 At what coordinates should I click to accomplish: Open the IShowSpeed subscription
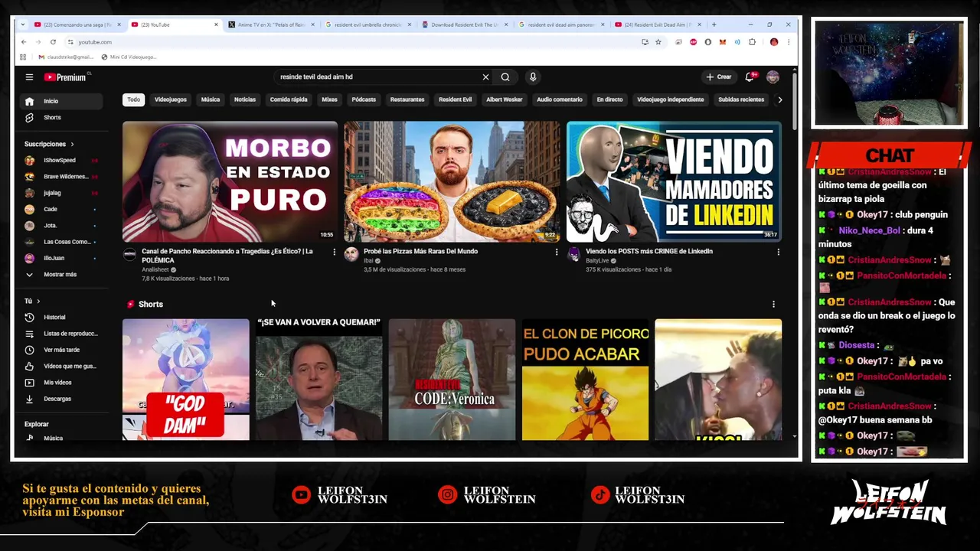[61, 161]
